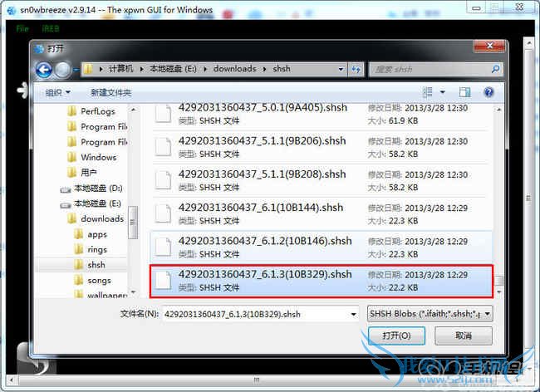Expand the 文件名 history dropdown arrow

pyautogui.click(x=353, y=314)
